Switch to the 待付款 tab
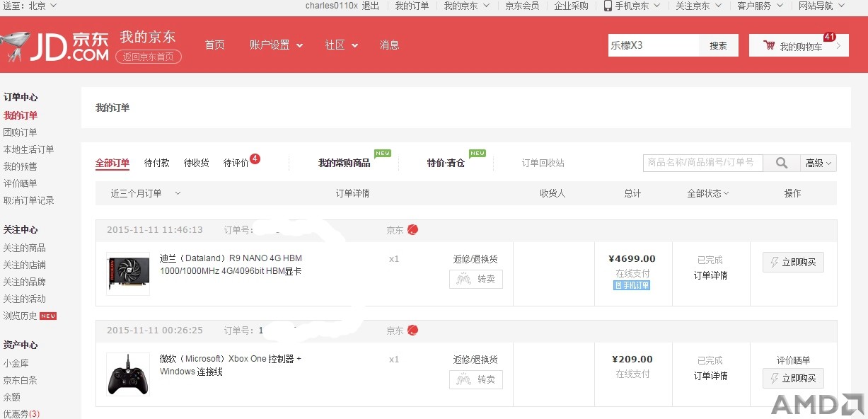 pyautogui.click(x=157, y=163)
